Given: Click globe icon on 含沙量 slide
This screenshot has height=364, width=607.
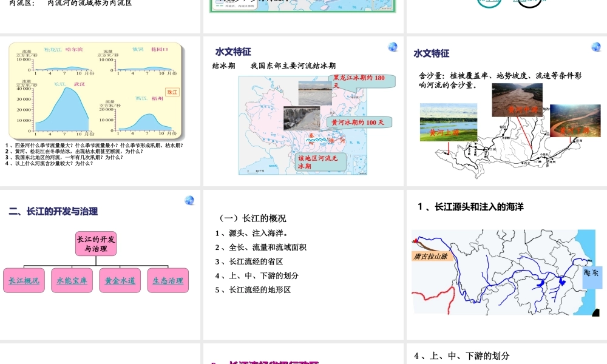Looking at the screenshot, I should coord(596,47).
